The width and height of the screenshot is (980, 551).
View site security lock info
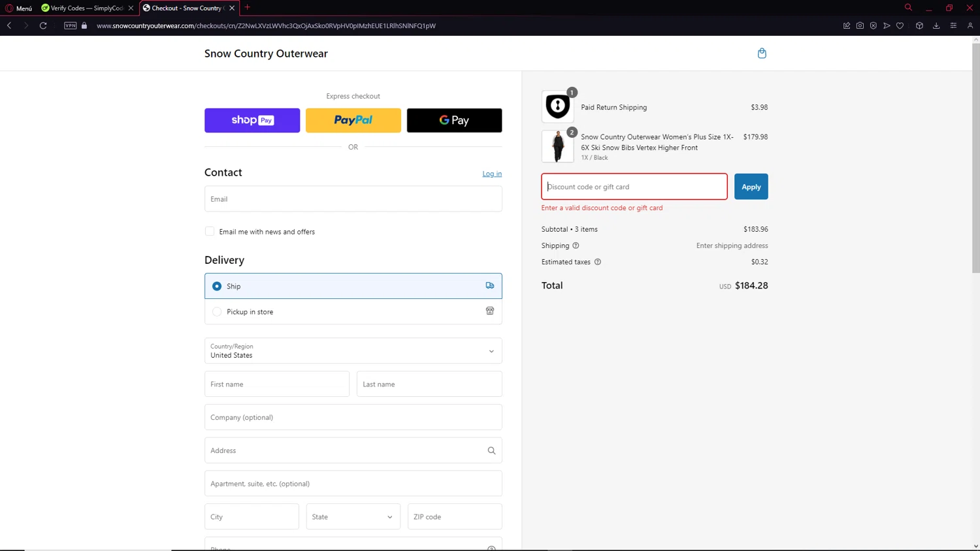(x=84, y=25)
